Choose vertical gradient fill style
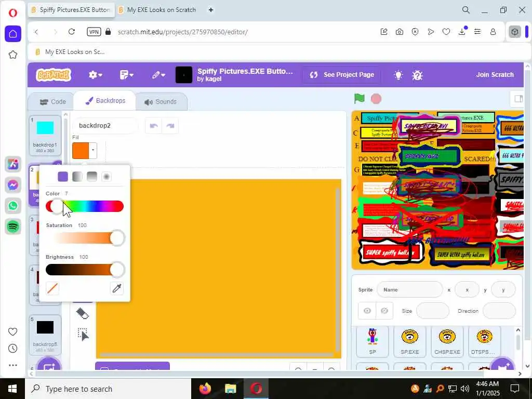 click(x=92, y=177)
